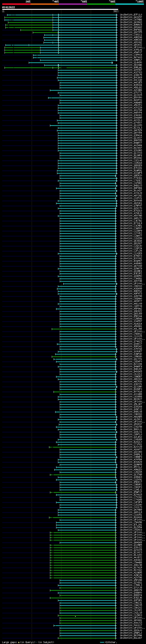Select label UniRef100_C1ZNS3
Viewport: 146px width, 644px height.
(x=131, y=615)
